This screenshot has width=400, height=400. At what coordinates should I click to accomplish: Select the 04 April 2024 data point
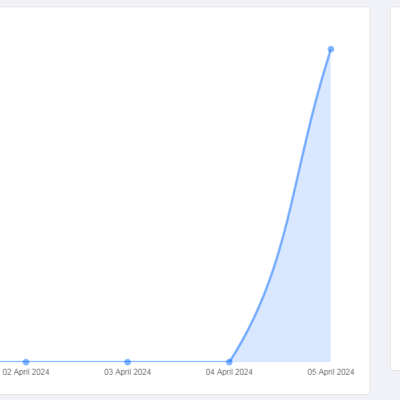229,362
